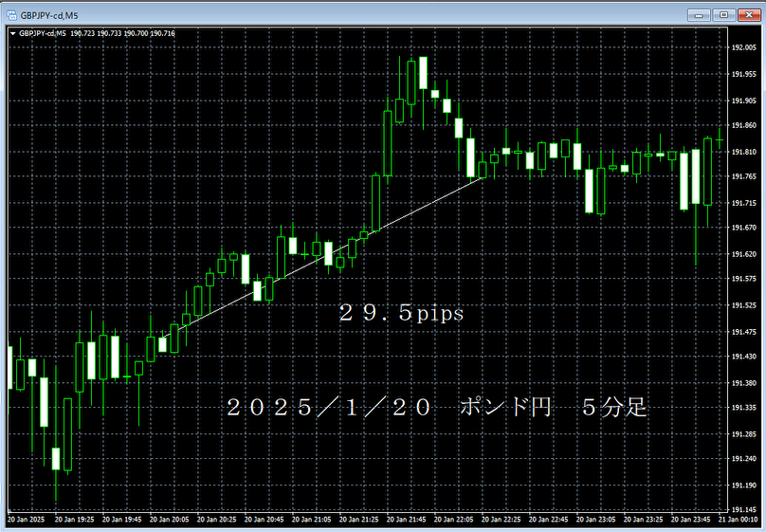Image resolution: width=766 pixels, height=532 pixels.
Task: Click the 20 Jan 20:05 time label
Action: pos(169,520)
